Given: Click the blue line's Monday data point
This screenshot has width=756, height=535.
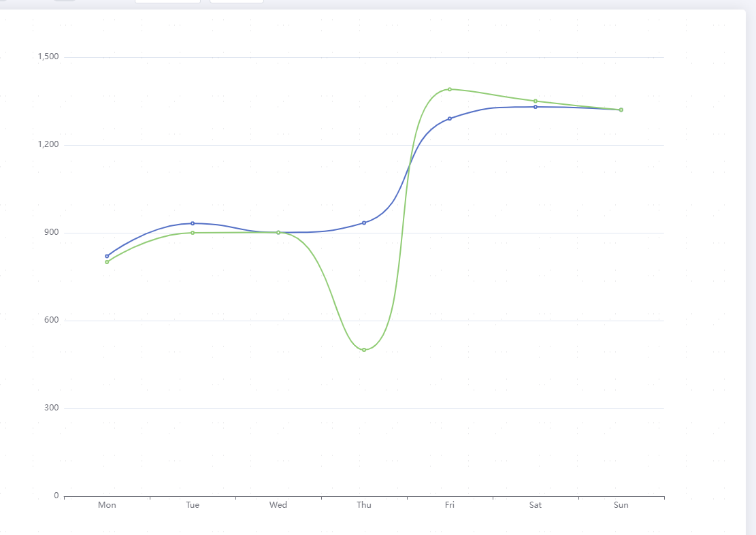Looking at the screenshot, I should (107, 256).
